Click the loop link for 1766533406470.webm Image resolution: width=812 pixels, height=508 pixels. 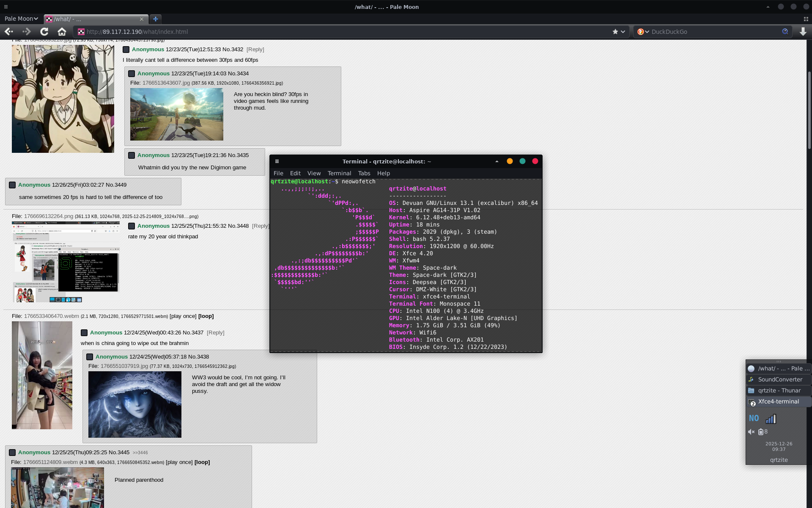(x=206, y=316)
